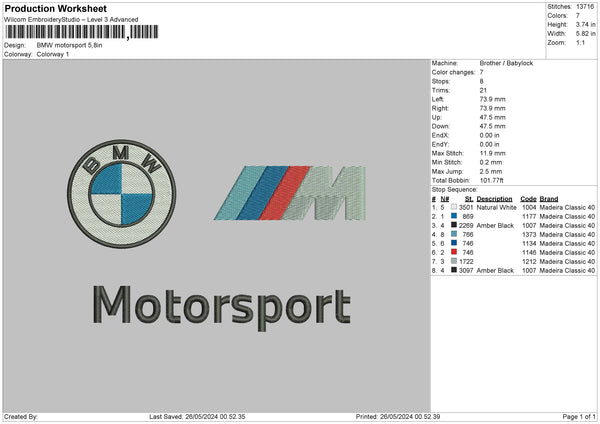The height and width of the screenshot is (424, 600).
Task: Click the red swatch for code 1146
Action: [454, 252]
